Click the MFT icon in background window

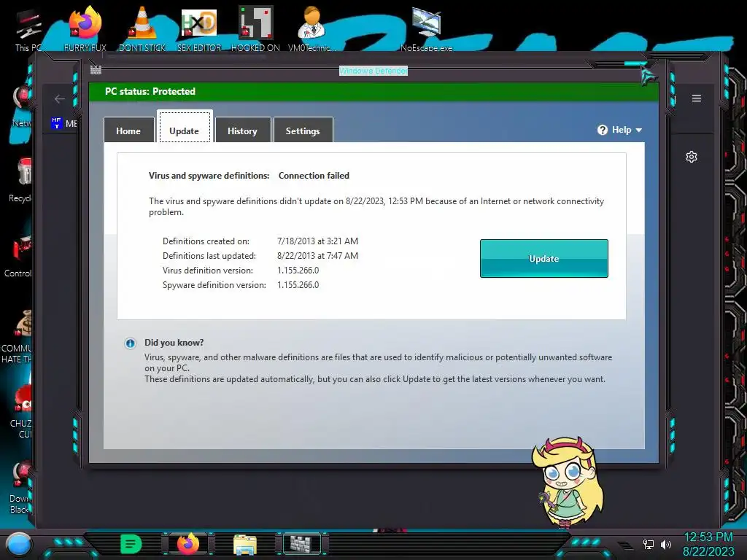pos(57,122)
